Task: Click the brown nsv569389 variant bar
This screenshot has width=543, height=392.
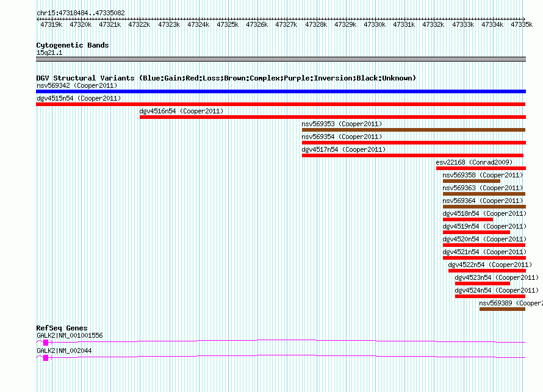Action: point(503,309)
